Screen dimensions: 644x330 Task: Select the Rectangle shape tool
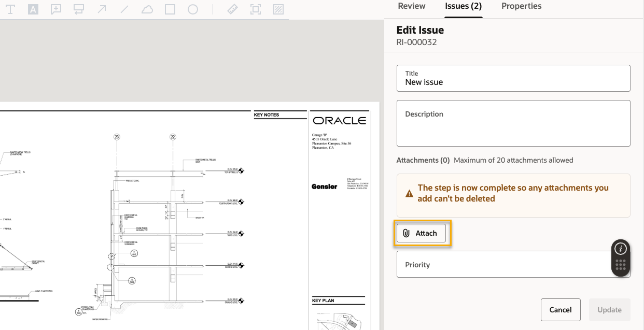(x=170, y=9)
